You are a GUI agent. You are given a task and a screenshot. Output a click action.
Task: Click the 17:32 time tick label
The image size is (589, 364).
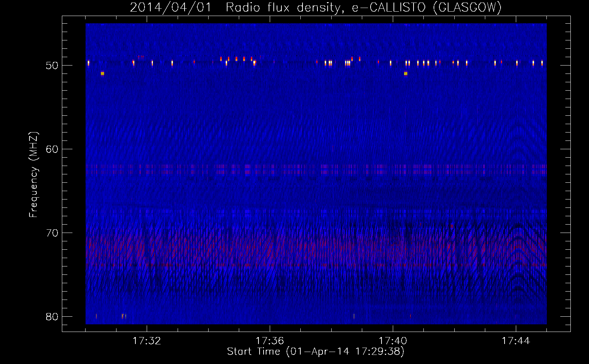tap(147, 341)
